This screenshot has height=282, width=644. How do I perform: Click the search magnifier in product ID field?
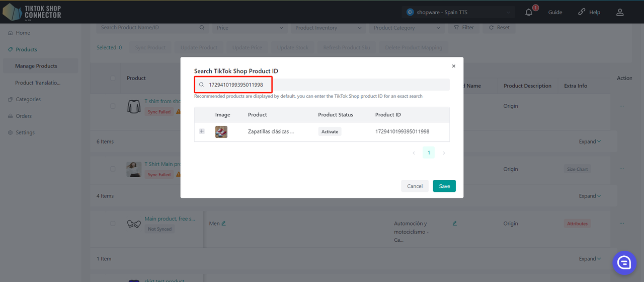point(202,85)
